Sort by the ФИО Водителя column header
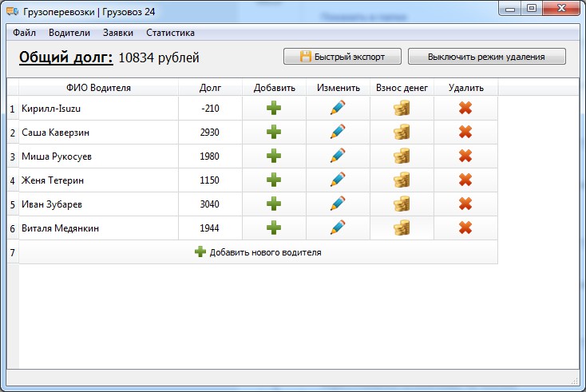Image resolution: width=586 pixels, height=392 pixels. 99,88
